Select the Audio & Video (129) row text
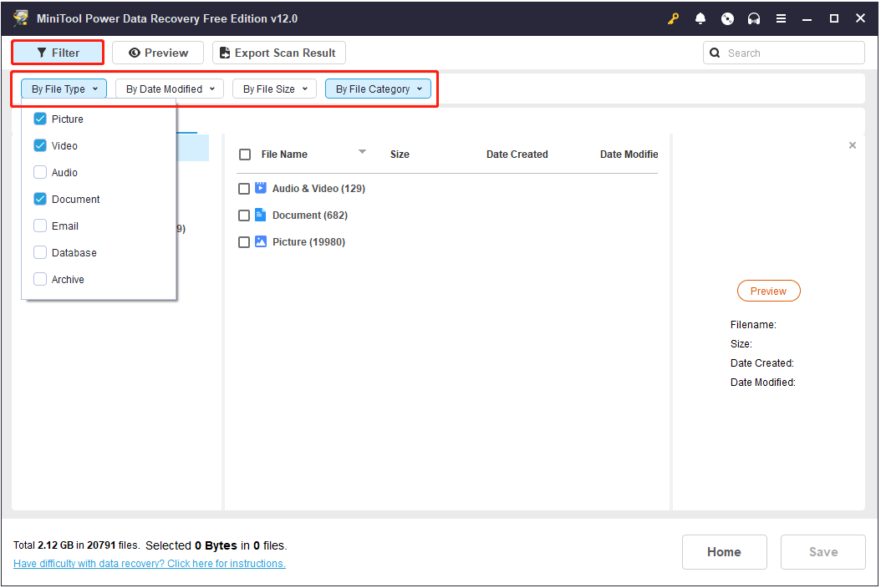This screenshot has height=588, width=881. [318, 189]
